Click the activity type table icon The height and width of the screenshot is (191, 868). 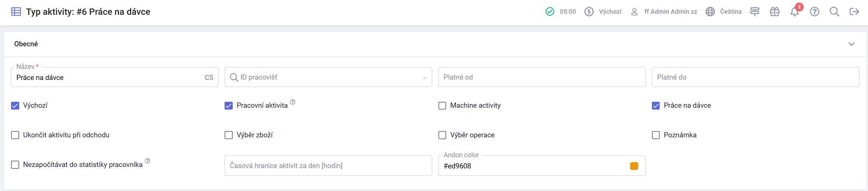tap(16, 12)
